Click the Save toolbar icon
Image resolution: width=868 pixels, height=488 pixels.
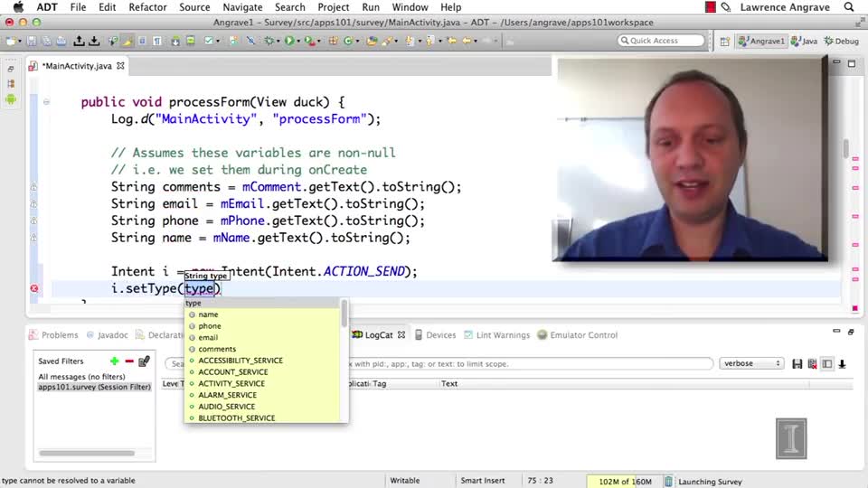point(32,41)
